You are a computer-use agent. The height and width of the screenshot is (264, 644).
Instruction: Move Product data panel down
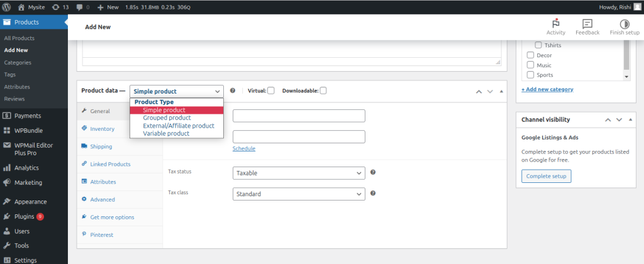point(489,91)
